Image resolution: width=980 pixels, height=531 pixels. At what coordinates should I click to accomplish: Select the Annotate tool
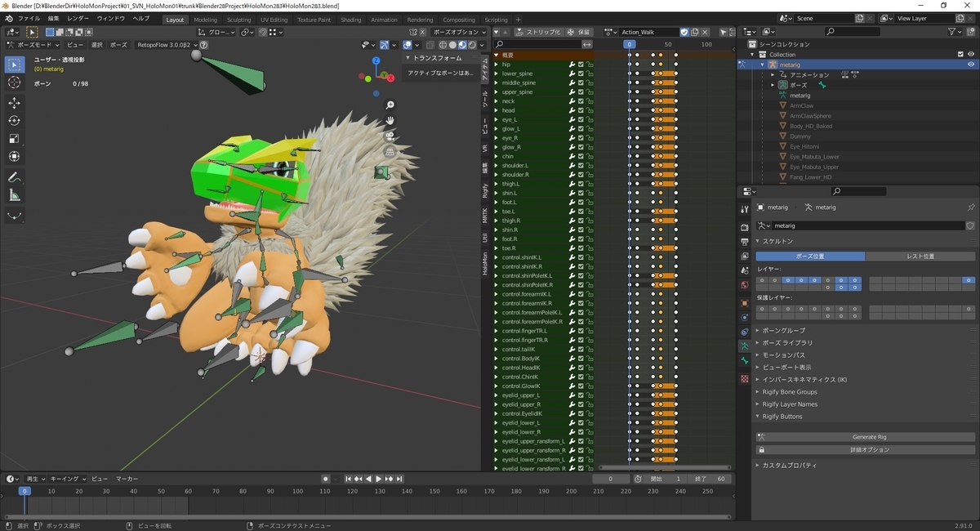[x=15, y=177]
